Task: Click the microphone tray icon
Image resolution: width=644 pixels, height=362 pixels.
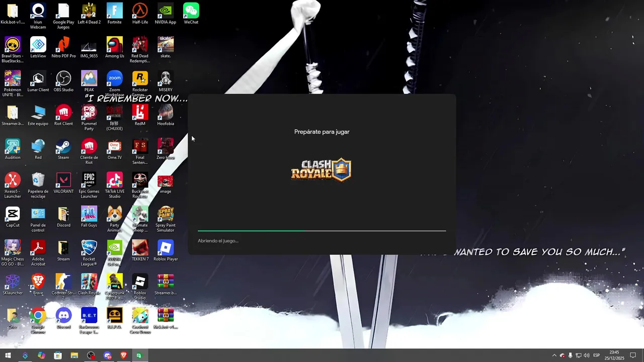Action: (570, 355)
